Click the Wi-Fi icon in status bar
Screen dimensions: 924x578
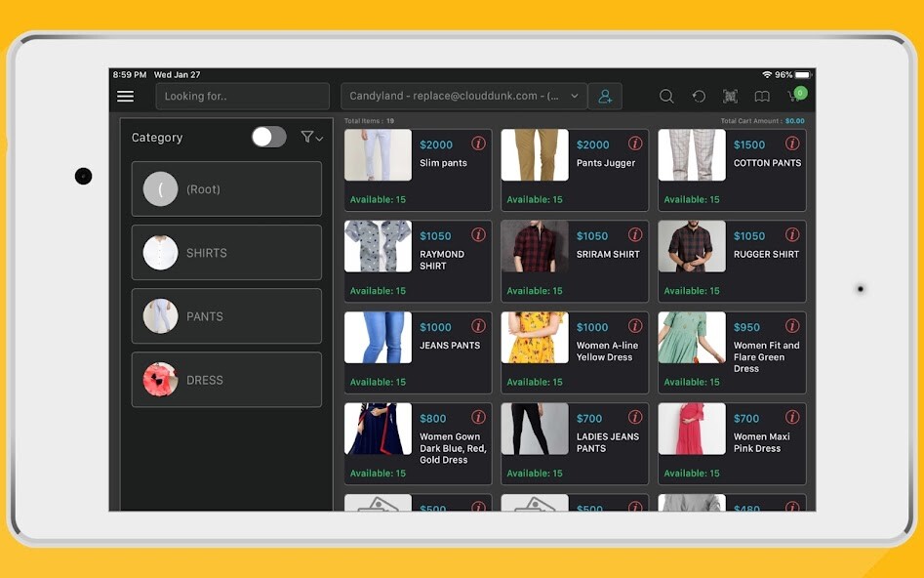point(767,75)
